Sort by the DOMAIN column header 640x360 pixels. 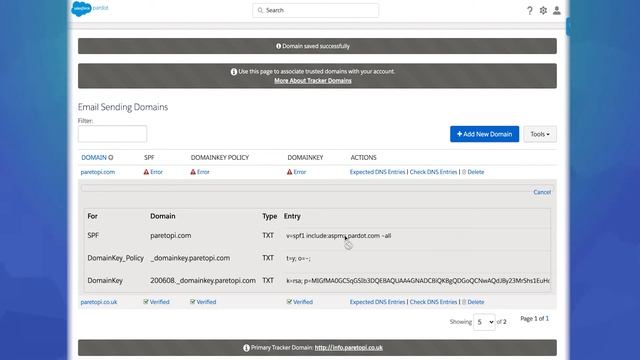click(94, 158)
